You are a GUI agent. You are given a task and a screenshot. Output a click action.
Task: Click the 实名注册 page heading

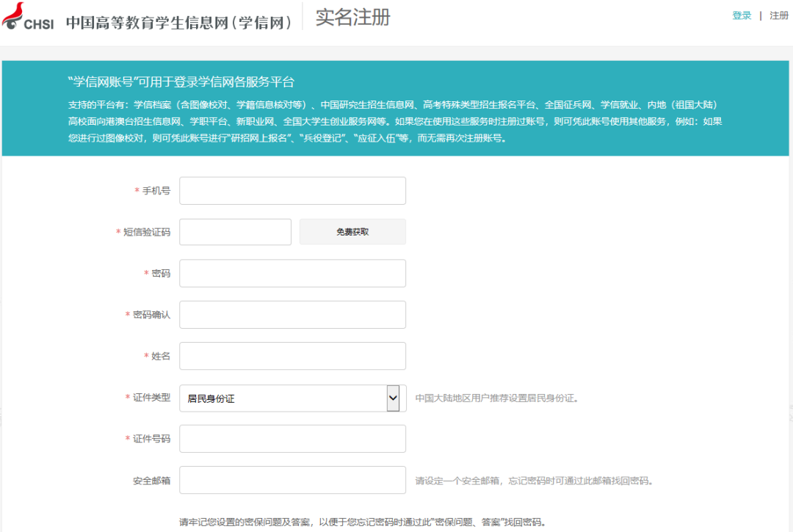(x=352, y=18)
